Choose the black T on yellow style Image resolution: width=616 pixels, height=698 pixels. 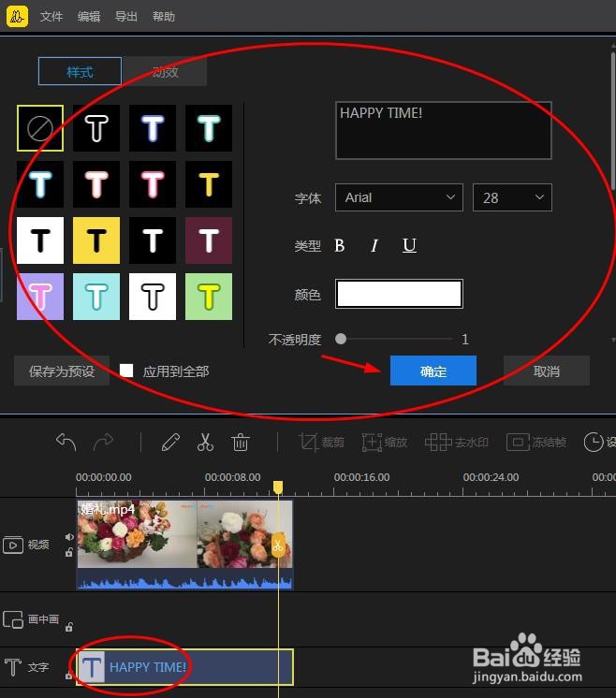point(96,240)
